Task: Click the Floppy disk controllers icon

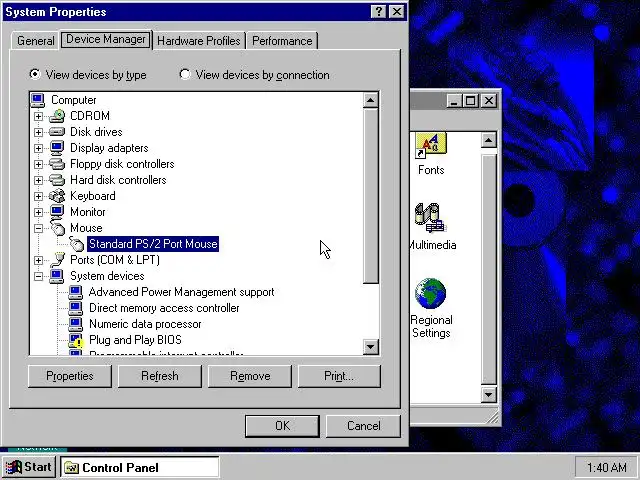Action: pyautogui.click(x=57, y=164)
